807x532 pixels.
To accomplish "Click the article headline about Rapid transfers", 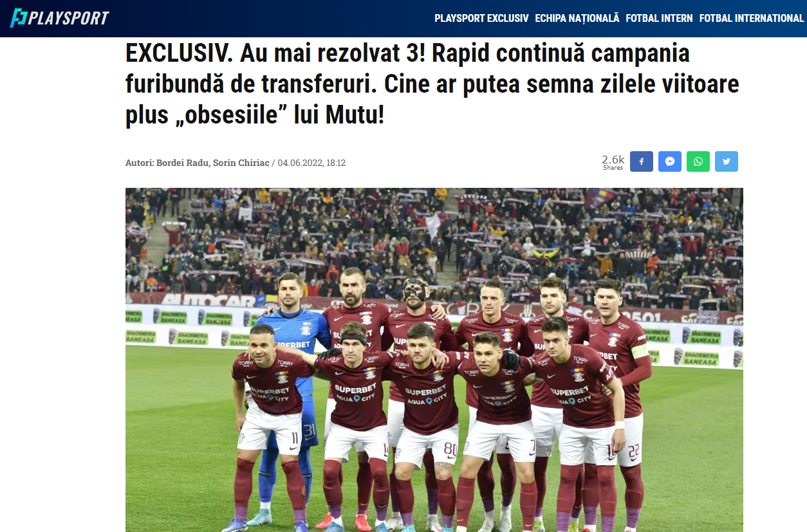I will pyautogui.click(x=432, y=84).
